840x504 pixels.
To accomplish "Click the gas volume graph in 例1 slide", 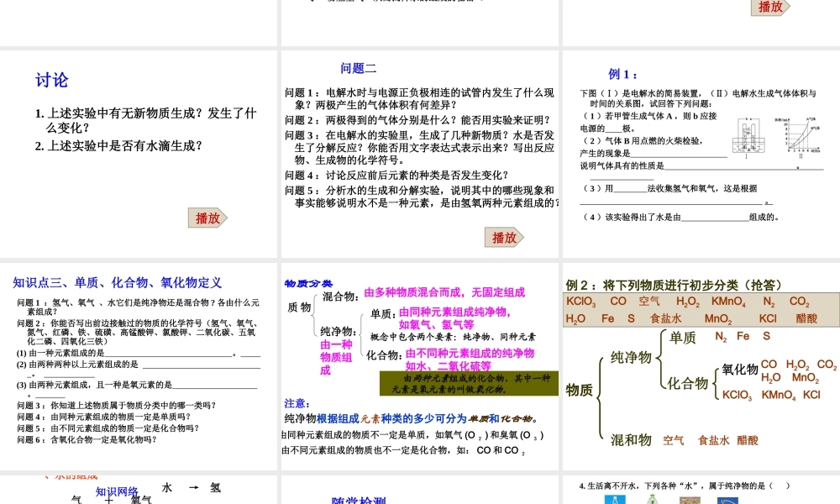I will (x=798, y=138).
